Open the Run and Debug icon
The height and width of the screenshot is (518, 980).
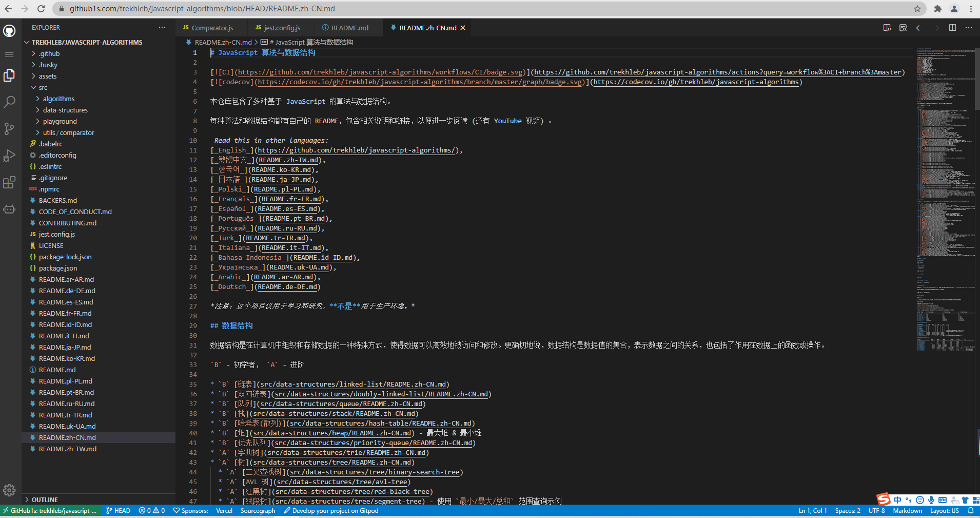[9, 156]
